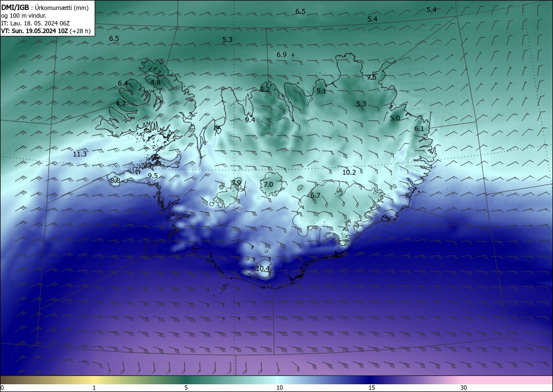Click the 6.4 value in the Westfjords
Image resolution: width=553 pixels, height=392 pixels.
point(123,83)
